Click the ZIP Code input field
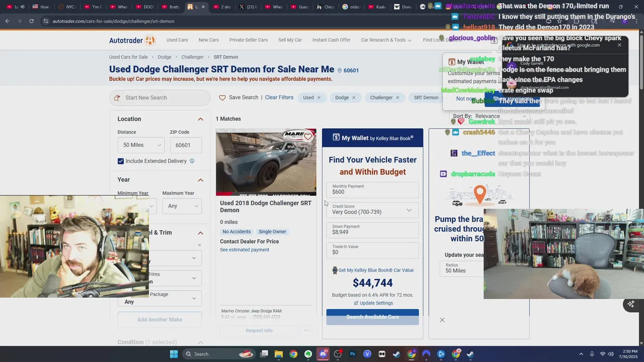Screen dimensions: 644x362 pos(186,145)
